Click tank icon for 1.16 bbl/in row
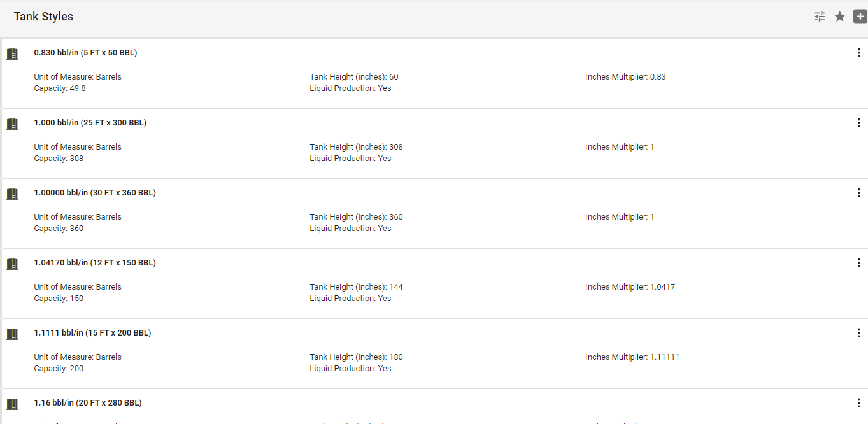This screenshot has width=868, height=424. click(12, 404)
